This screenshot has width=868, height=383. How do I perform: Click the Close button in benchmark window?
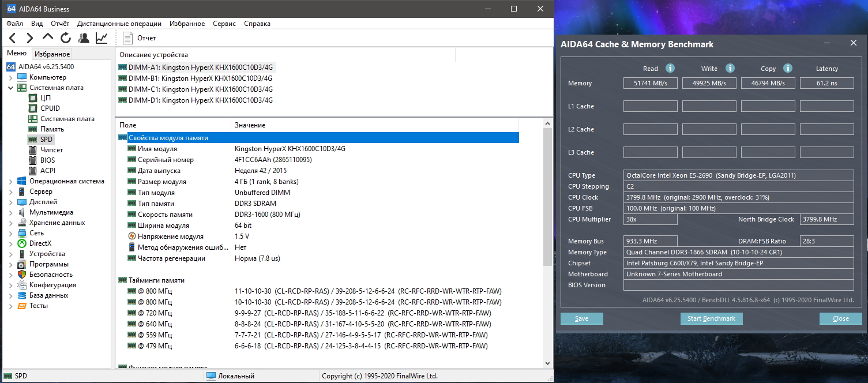(x=840, y=318)
